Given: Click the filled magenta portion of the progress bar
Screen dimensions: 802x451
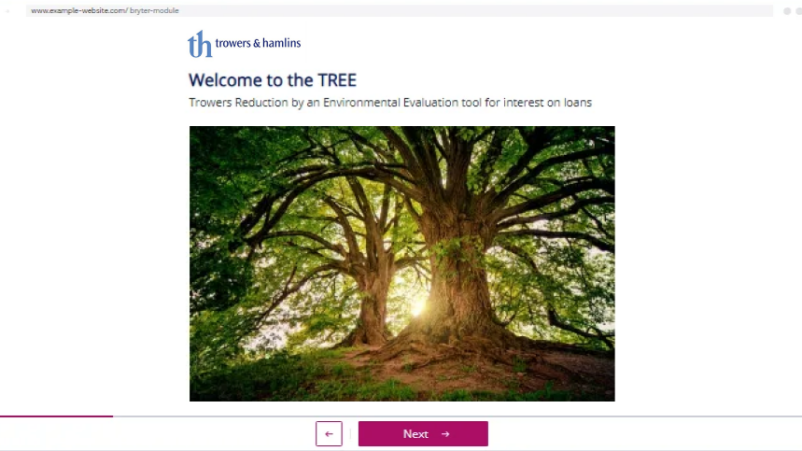Looking at the screenshot, I should pyautogui.click(x=56, y=416).
